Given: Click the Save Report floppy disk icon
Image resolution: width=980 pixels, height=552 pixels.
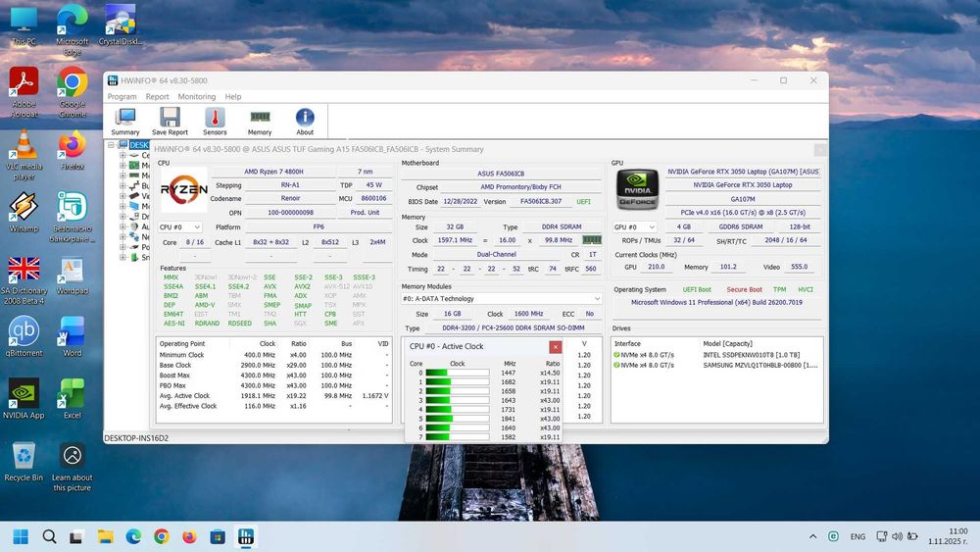Looking at the screenshot, I should (x=170, y=122).
